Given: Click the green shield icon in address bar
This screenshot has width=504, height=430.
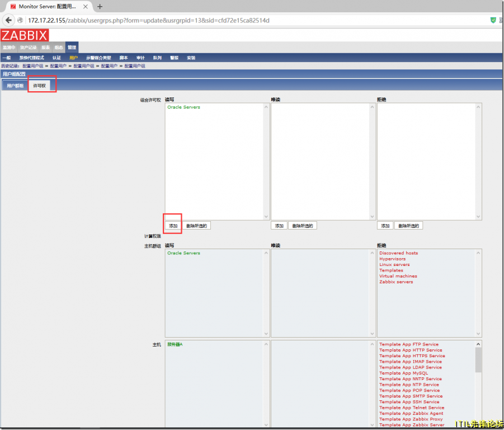Looking at the screenshot, I should coord(493,20).
